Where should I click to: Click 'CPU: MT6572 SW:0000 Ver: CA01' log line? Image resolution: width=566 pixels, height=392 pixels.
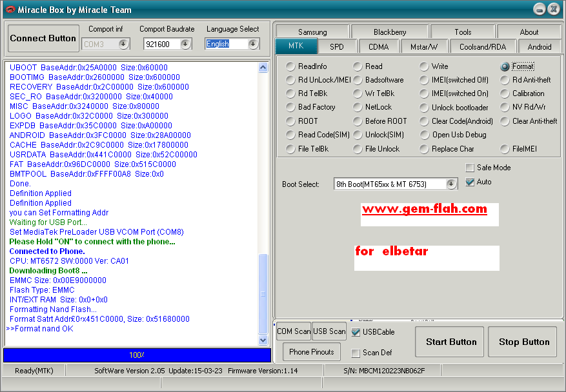tap(69, 260)
